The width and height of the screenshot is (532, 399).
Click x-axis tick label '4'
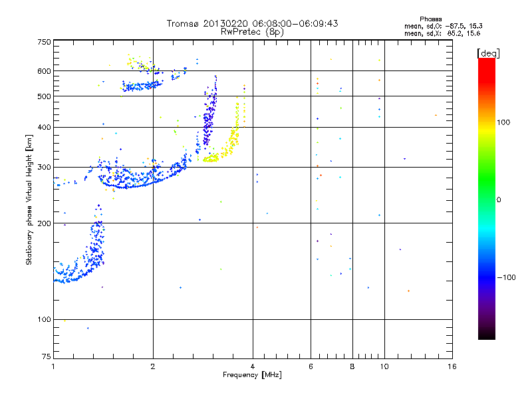pyautogui.click(x=253, y=366)
